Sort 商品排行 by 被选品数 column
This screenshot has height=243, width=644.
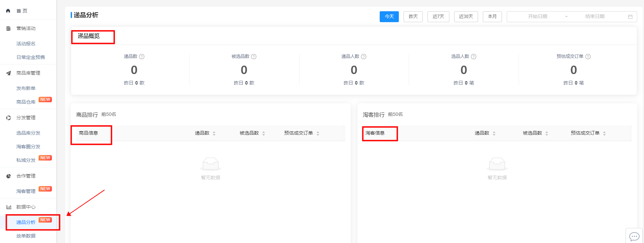(264, 133)
